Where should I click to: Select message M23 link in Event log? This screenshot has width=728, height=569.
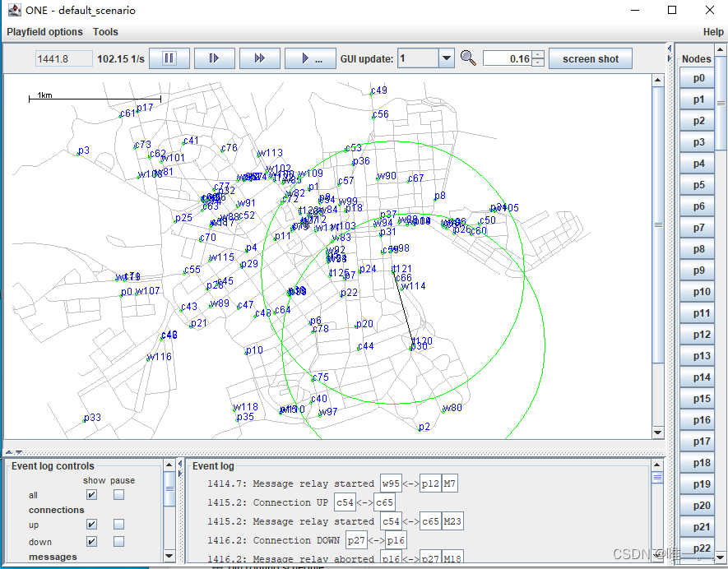tap(451, 520)
